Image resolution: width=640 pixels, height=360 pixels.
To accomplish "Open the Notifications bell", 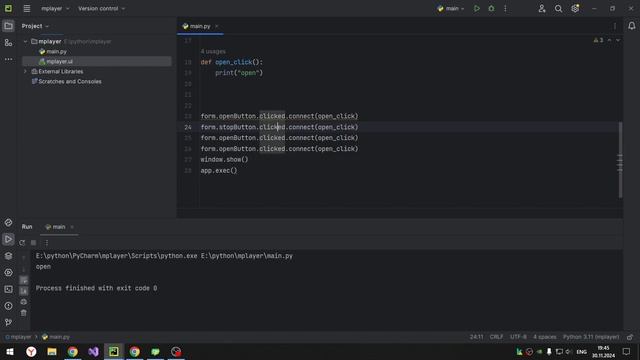I will (631, 26).
